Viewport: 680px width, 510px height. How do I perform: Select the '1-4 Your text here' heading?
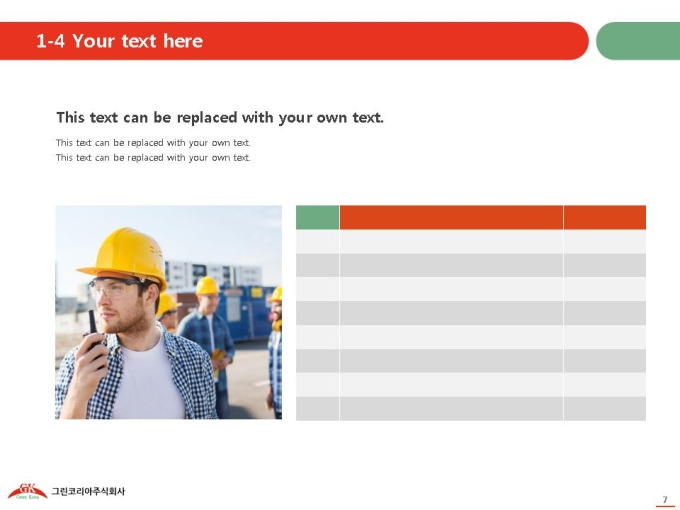pos(120,41)
